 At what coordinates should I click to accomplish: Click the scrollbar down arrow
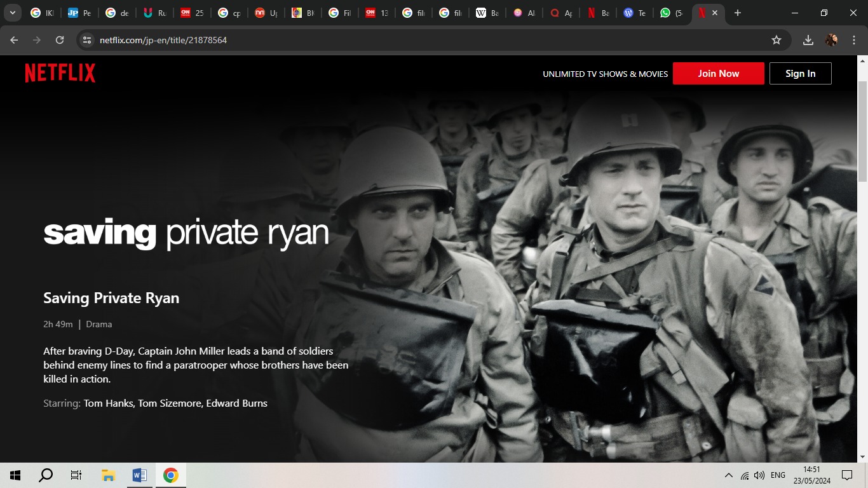click(x=862, y=457)
